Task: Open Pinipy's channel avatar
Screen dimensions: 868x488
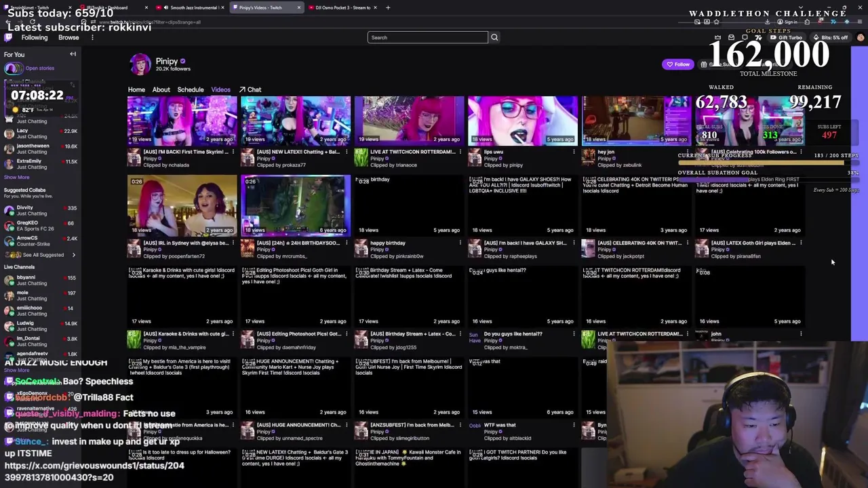Action: click(x=140, y=64)
